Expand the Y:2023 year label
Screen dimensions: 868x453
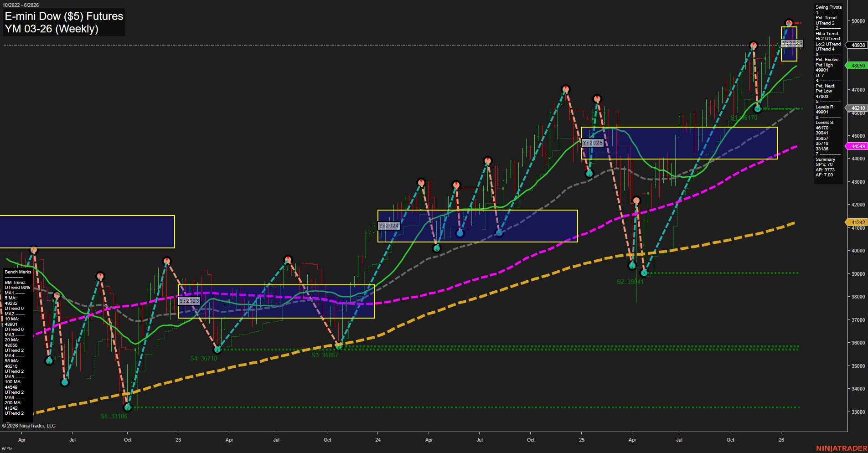(190, 301)
